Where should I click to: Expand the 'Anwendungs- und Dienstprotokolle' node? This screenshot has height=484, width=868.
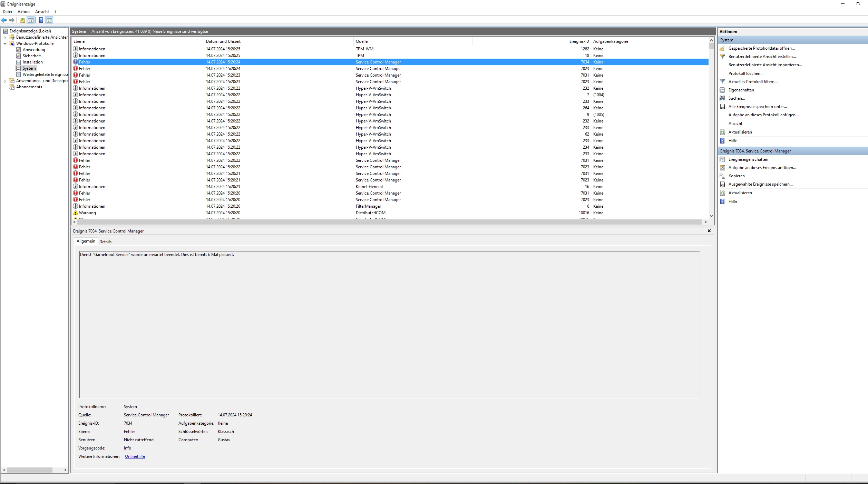[x=5, y=81]
